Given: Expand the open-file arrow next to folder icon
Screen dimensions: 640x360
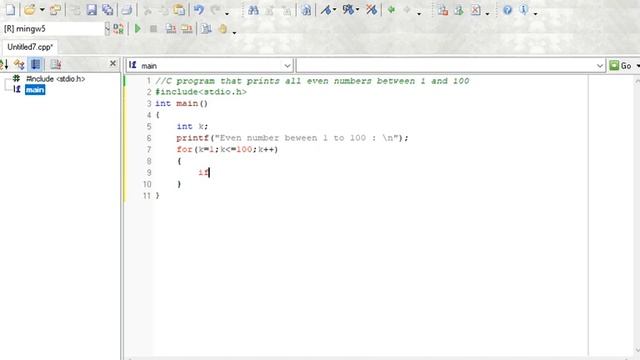Looking at the screenshot, I should click(x=42, y=9).
